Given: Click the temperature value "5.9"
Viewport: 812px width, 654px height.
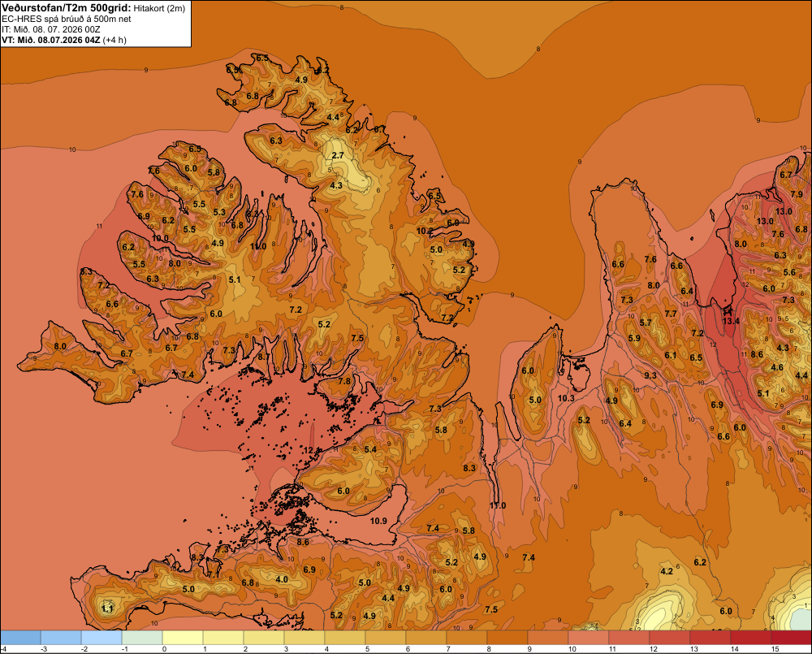Looking at the screenshot, I should coord(634,338).
